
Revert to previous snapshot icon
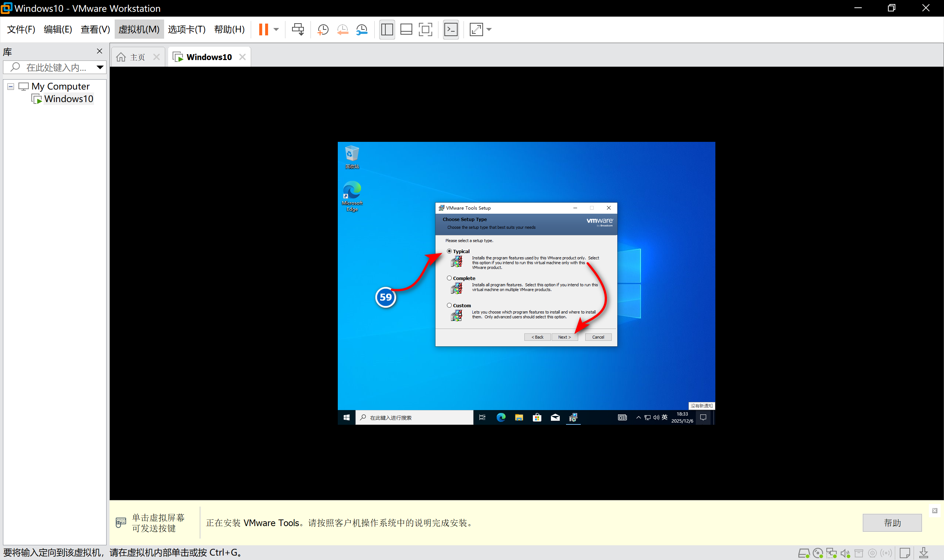343,29
